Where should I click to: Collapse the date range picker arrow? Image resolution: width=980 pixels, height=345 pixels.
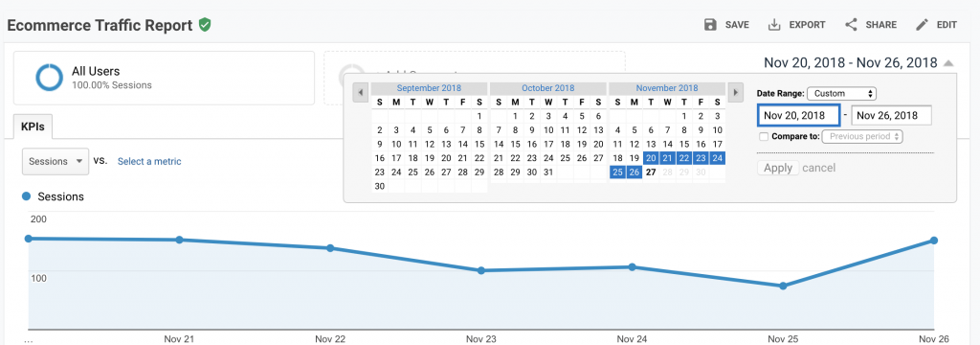tap(948, 63)
